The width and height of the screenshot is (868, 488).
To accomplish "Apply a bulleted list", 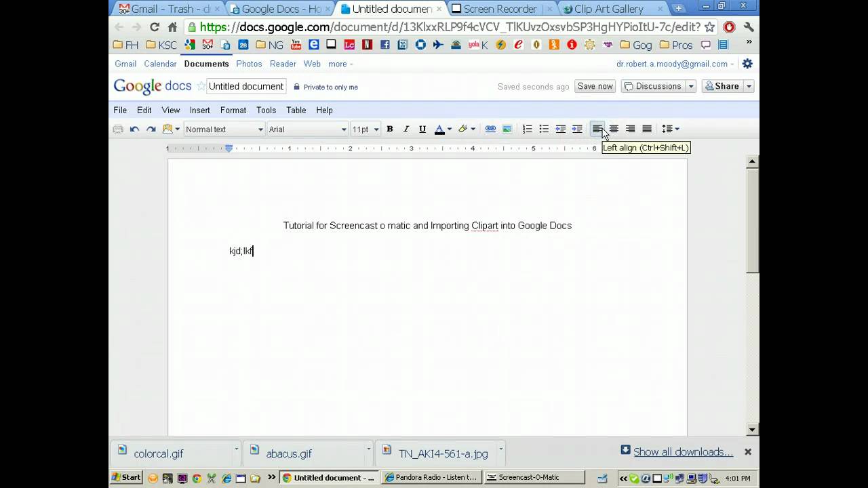I will pos(544,129).
